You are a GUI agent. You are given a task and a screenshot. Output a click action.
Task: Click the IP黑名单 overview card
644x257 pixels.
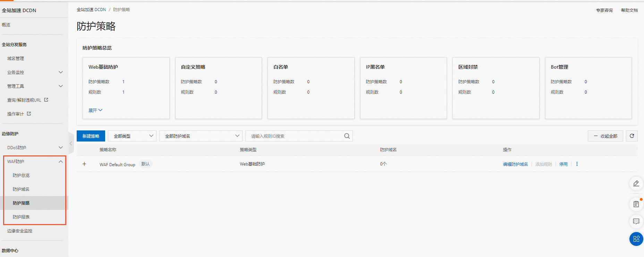[404, 88]
